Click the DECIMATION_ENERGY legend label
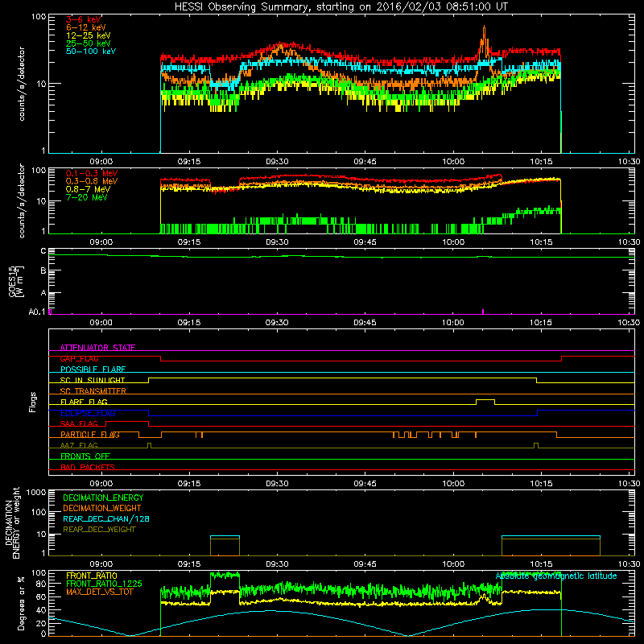Screen dimensions: 644x644 tap(103, 497)
